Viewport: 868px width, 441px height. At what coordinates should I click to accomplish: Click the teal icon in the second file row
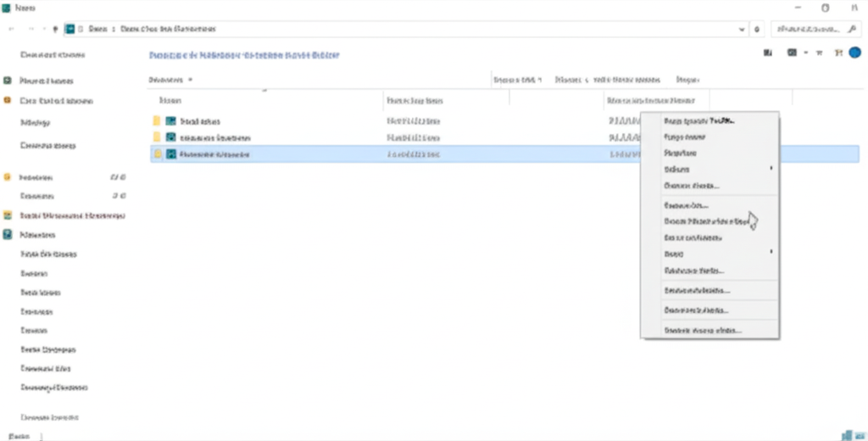click(171, 137)
